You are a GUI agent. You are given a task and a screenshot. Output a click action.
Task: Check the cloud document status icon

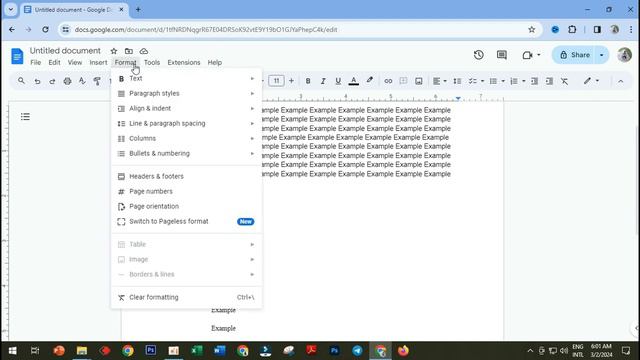click(x=144, y=51)
